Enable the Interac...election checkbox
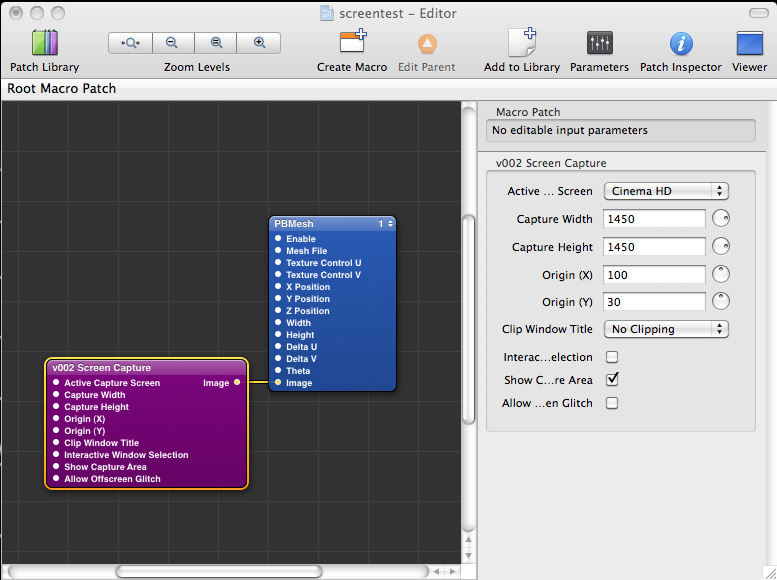This screenshot has height=580, width=777. point(612,357)
